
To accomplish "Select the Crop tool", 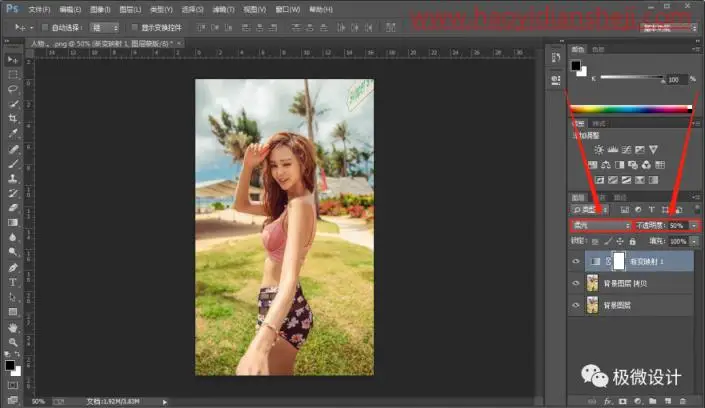I will pos(13,118).
